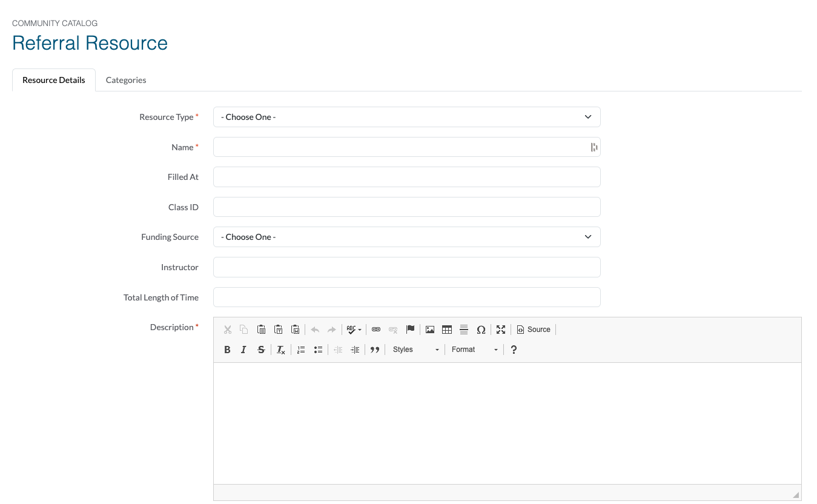Grab the editor resize handle

(x=796, y=494)
